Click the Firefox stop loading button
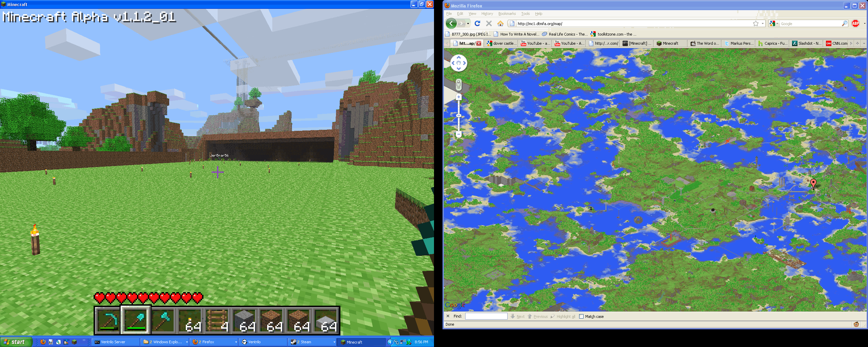This screenshot has width=868, height=347. click(x=489, y=23)
